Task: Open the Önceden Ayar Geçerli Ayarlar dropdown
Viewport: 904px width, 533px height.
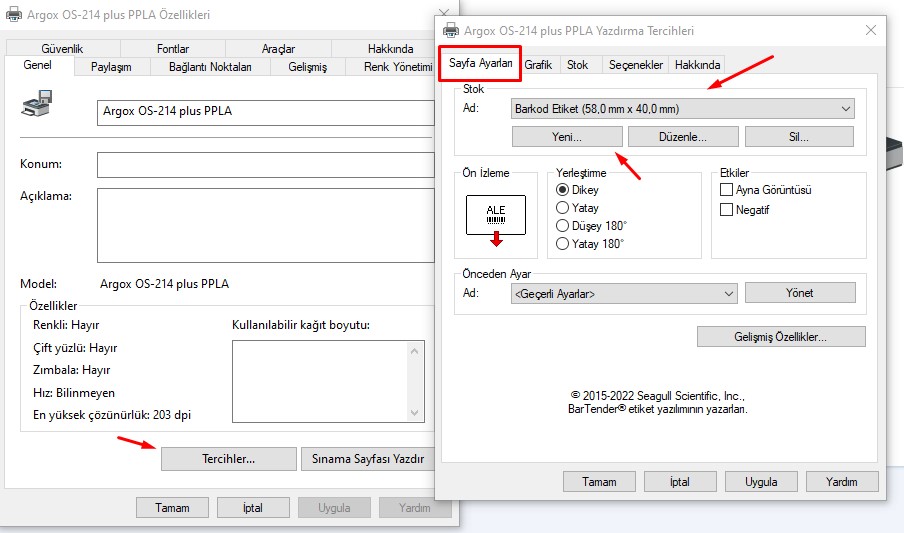Action: point(624,294)
